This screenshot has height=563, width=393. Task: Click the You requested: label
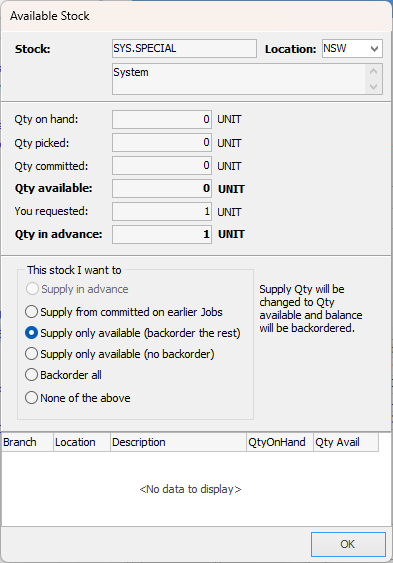[x=51, y=211]
